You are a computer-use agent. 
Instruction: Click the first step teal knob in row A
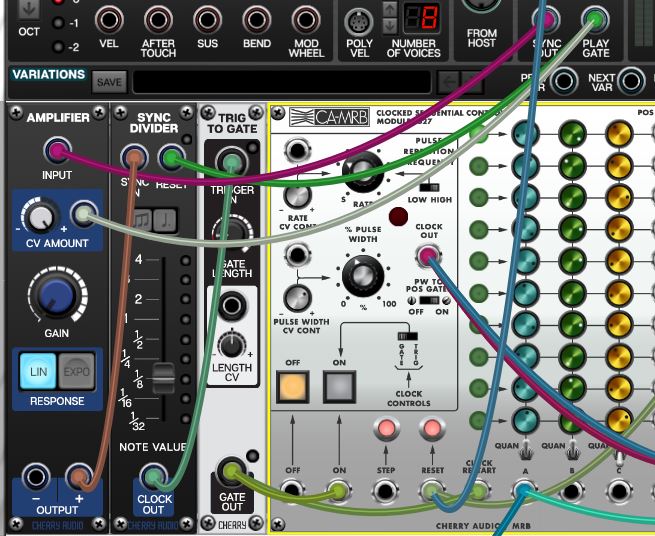[526, 134]
